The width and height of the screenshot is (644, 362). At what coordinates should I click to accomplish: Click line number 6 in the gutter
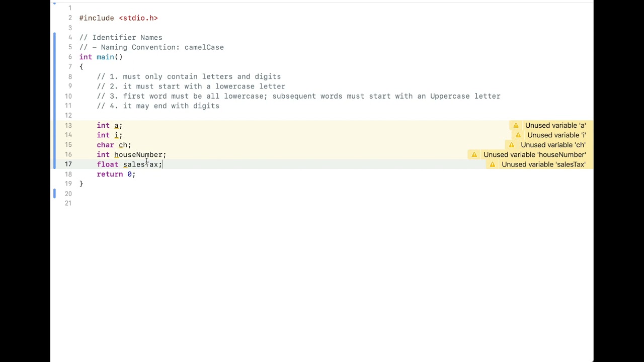coord(70,57)
